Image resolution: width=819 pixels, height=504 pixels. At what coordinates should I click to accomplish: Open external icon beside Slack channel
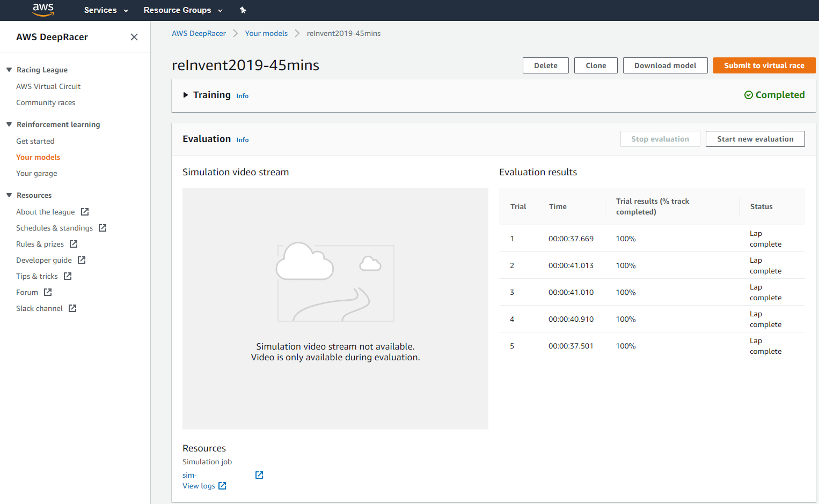[x=72, y=308]
